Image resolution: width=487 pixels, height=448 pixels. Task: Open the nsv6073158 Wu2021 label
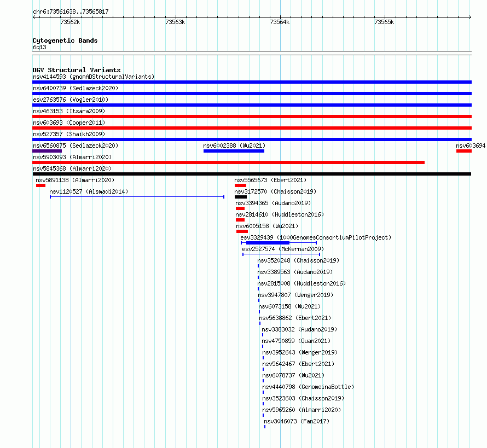(289, 306)
